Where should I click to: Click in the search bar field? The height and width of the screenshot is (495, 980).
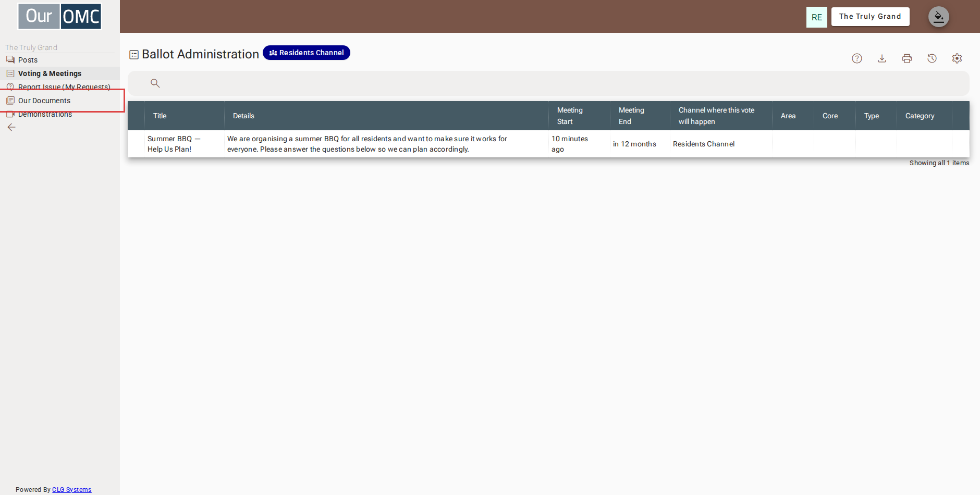click(x=548, y=83)
